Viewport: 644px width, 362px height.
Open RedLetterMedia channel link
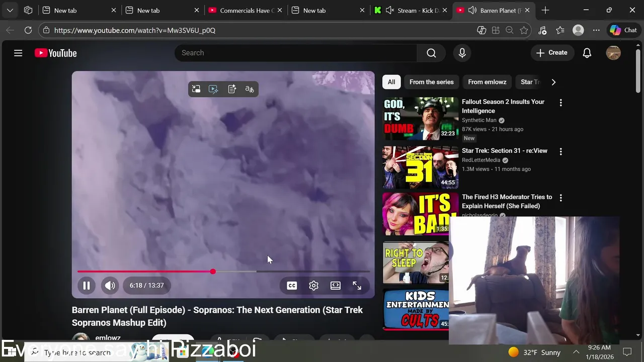[481, 160]
